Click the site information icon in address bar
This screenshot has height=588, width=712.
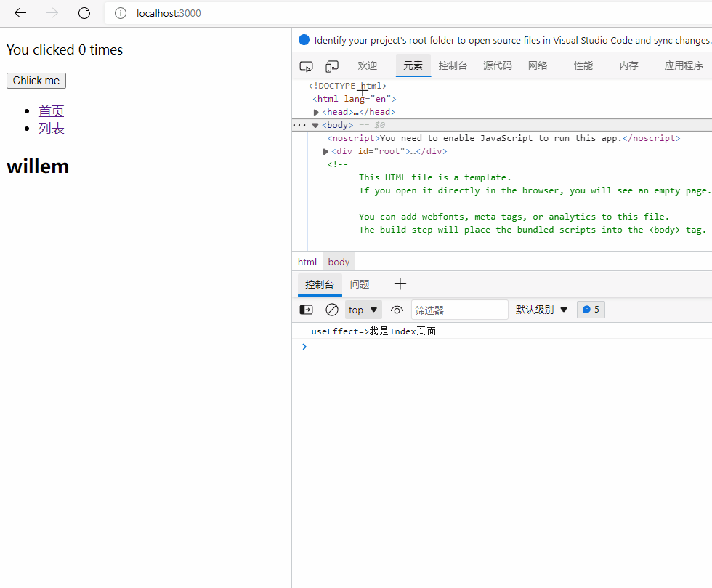(x=121, y=13)
